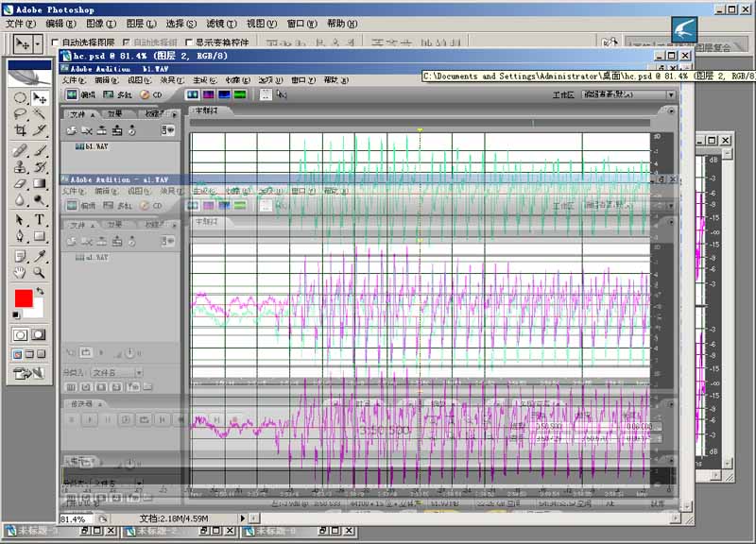Viewport: 756px width, 544px height.
Task: Select the History Brush tool
Action: 40,167
